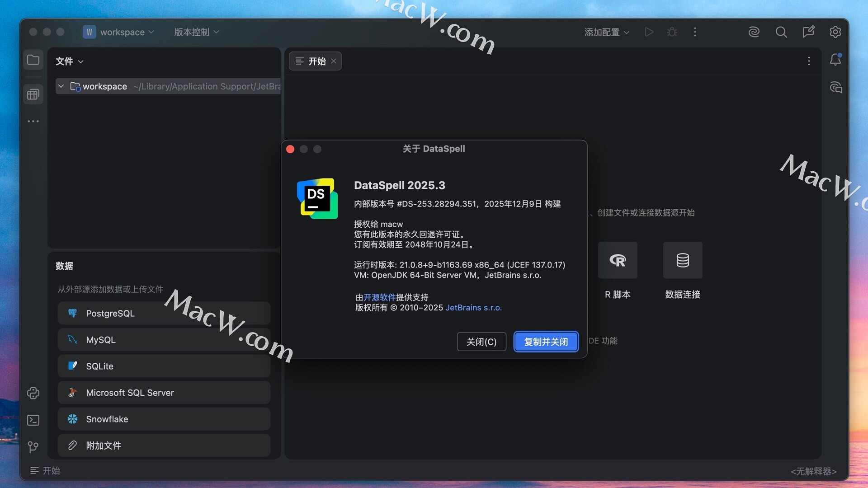Open the Terminal tool window icon
The image size is (868, 488).
(33, 420)
